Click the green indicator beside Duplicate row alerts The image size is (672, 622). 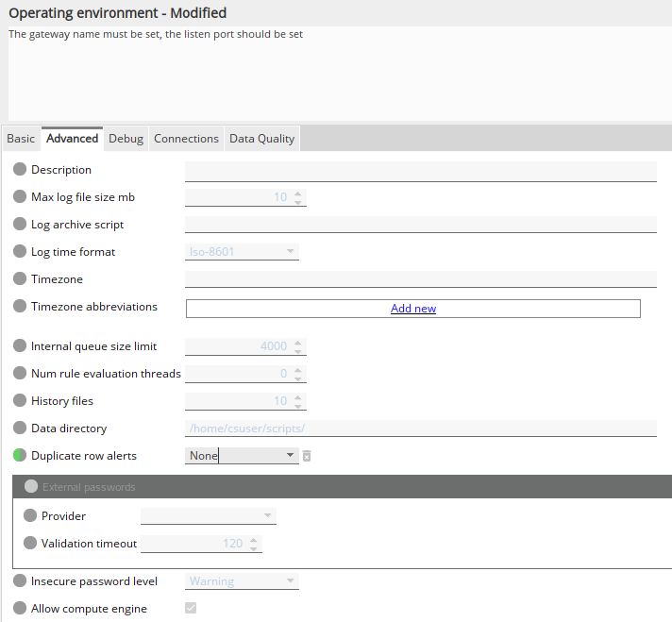pos(20,456)
